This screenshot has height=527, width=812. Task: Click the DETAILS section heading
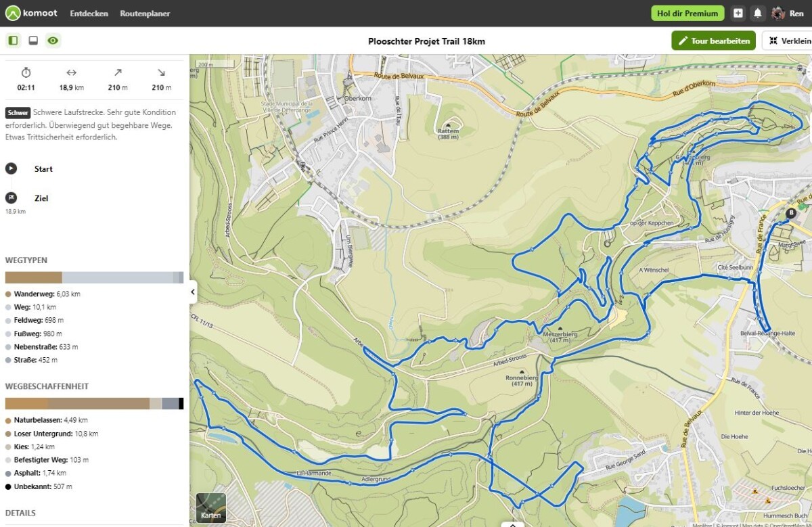[x=20, y=513]
